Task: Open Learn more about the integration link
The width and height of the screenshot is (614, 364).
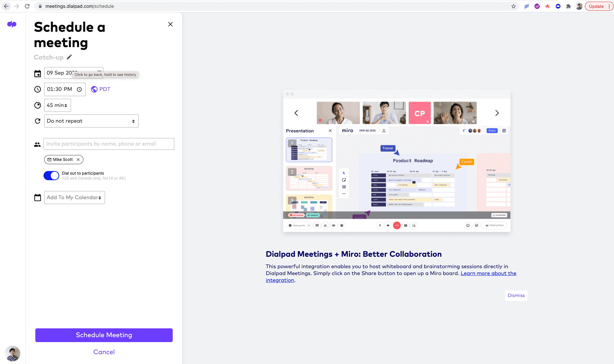Action: tap(488, 273)
